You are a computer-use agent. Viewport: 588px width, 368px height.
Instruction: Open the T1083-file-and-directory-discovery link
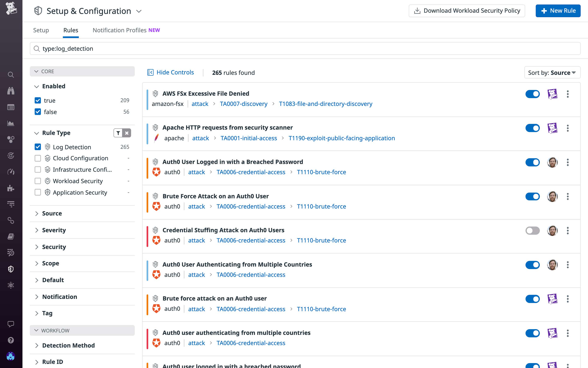(x=326, y=104)
